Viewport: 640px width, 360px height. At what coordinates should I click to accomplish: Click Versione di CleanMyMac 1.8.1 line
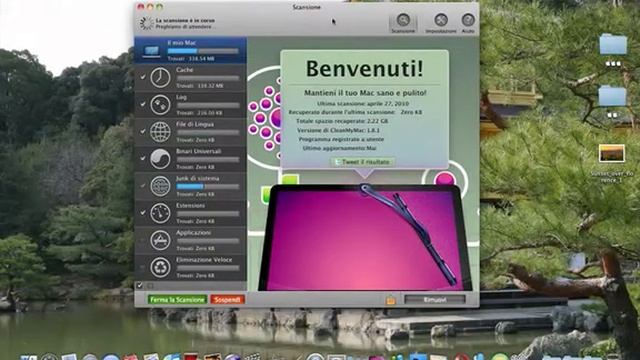pyautogui.click(x=338, y=130)
